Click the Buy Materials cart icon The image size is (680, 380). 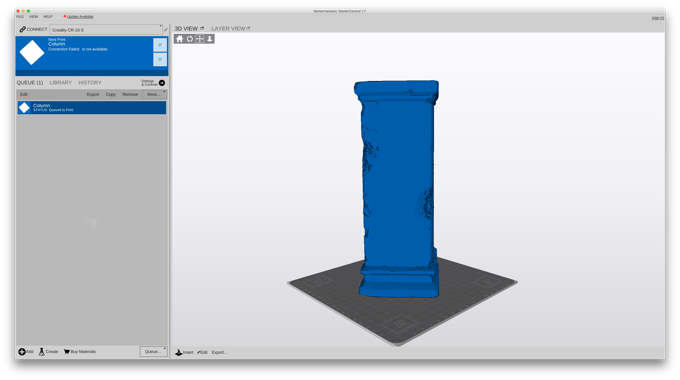[67, 351]
